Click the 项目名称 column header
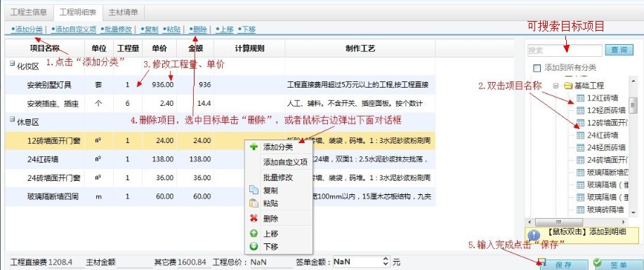Viewport: 644px width, 270px height. 45,48
